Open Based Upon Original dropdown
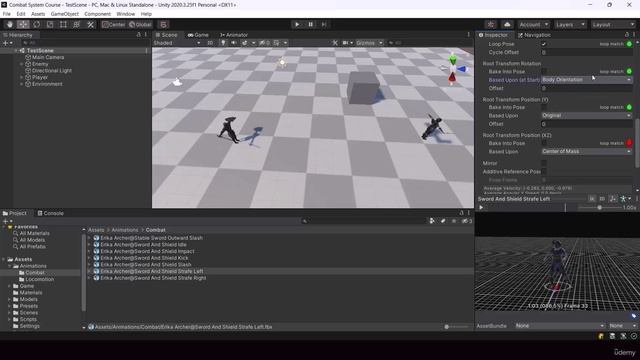The height and width of the screenshot is (360, 640). [x=587, y=116]
